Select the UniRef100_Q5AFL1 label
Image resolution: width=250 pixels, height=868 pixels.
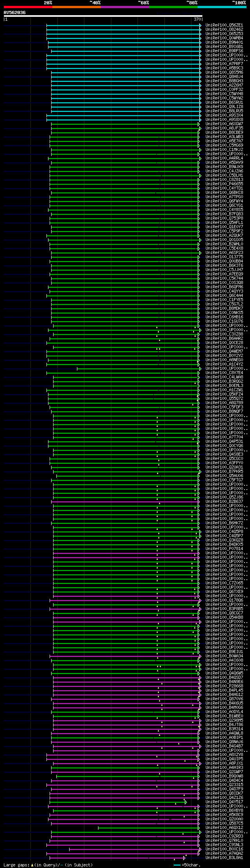[x=224, y=223]
